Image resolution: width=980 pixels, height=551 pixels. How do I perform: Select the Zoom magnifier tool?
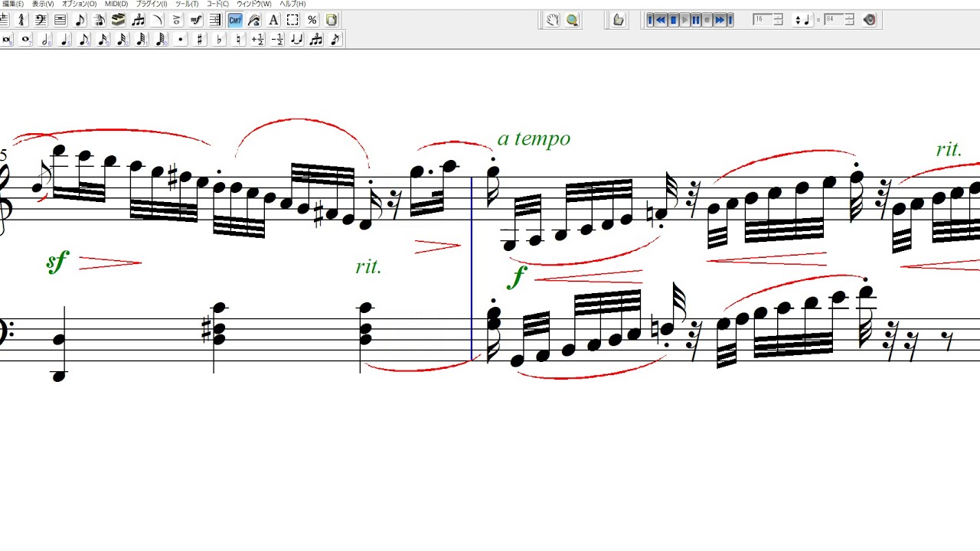[572, 20]
